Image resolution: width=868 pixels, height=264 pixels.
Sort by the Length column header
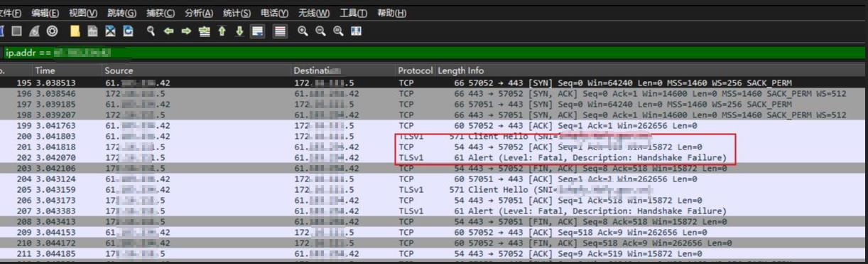pos(451,70)
